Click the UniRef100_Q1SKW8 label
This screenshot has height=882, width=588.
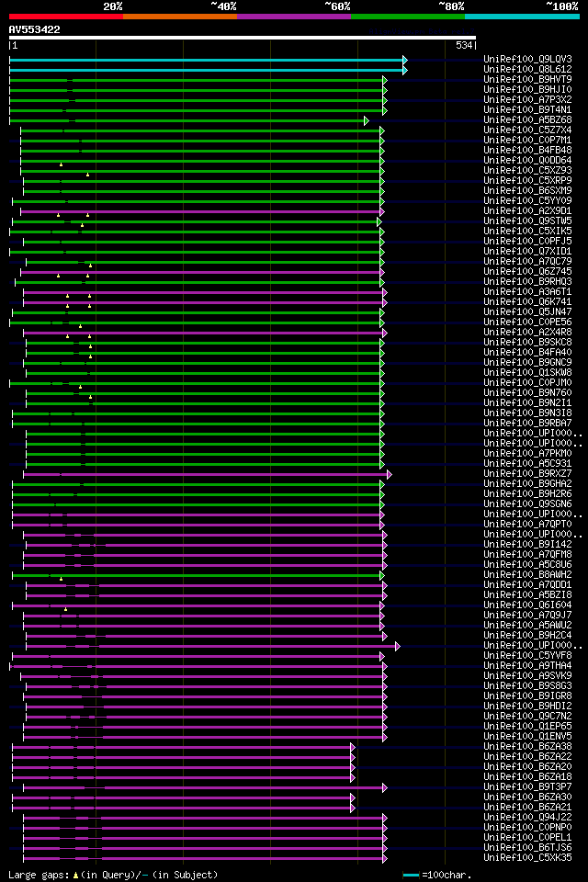coord(527,373)
